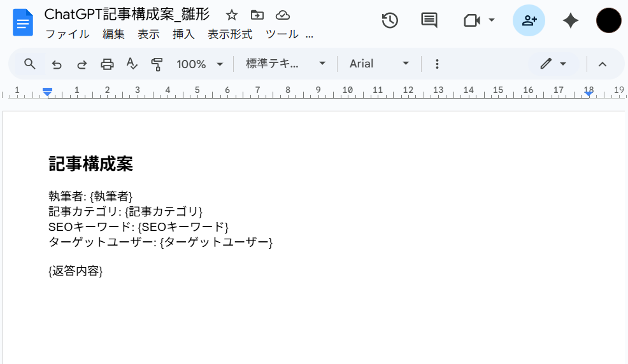Screen dimensions: 628x364
Task: Click the heading 記事構成案
Action: point(90,164)
